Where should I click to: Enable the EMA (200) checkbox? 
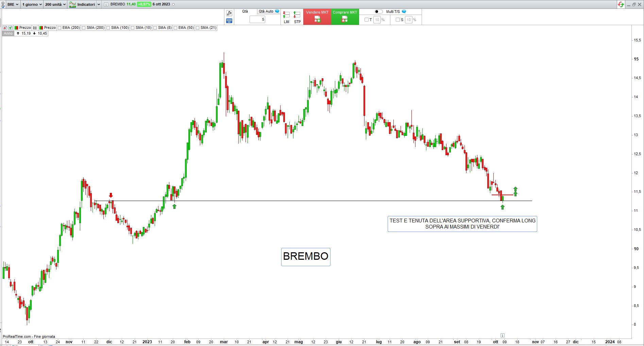click(x=60, y=28)
